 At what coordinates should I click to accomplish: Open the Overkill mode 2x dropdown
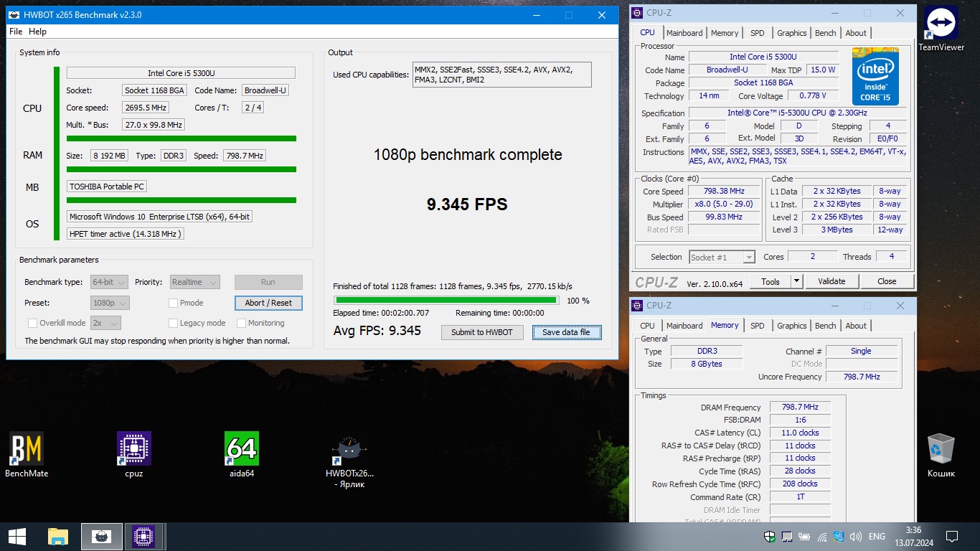pos(105,323)
